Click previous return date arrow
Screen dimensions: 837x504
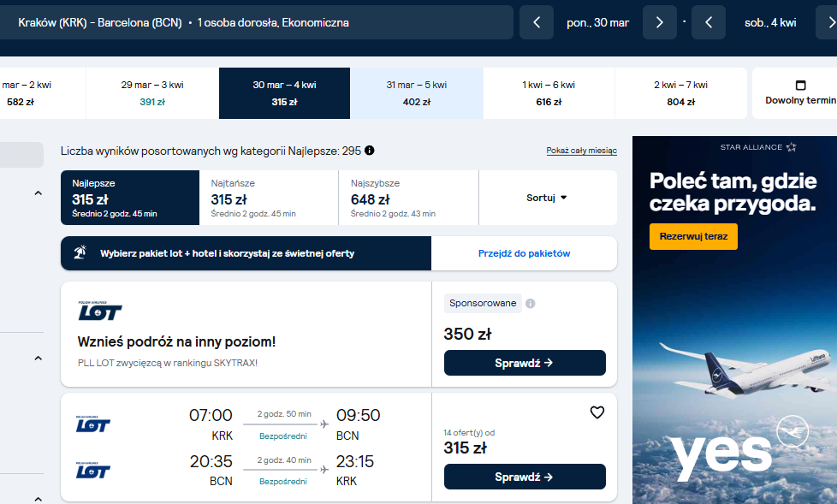[x=709, y=22]
